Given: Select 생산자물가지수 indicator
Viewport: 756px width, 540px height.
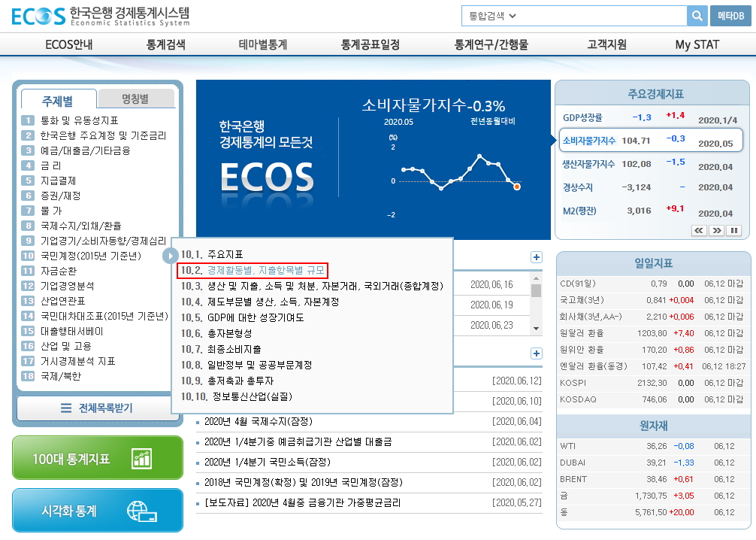Looking at the screenshot, I should point(588,164).
